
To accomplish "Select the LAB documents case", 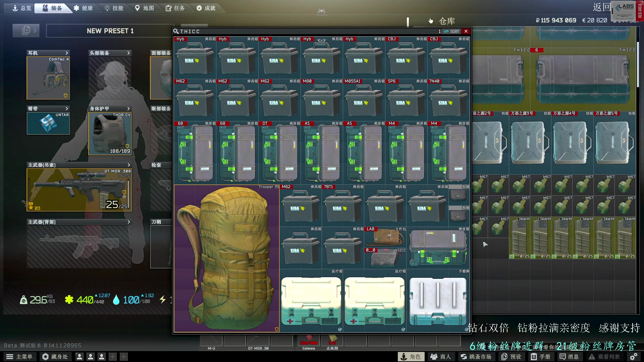I will pyautogui.click(x=385, y=237).
